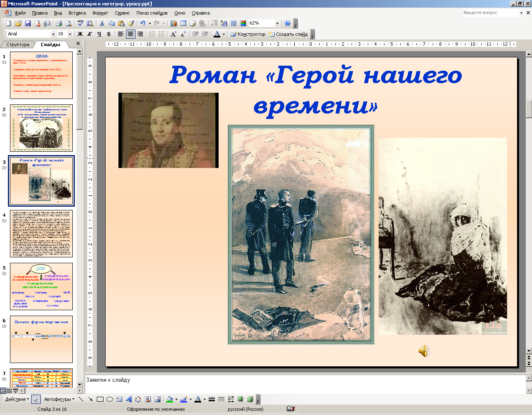Open a file with the folder icon
The width and height of the screenshot is (532, 415).
point(18,23)
